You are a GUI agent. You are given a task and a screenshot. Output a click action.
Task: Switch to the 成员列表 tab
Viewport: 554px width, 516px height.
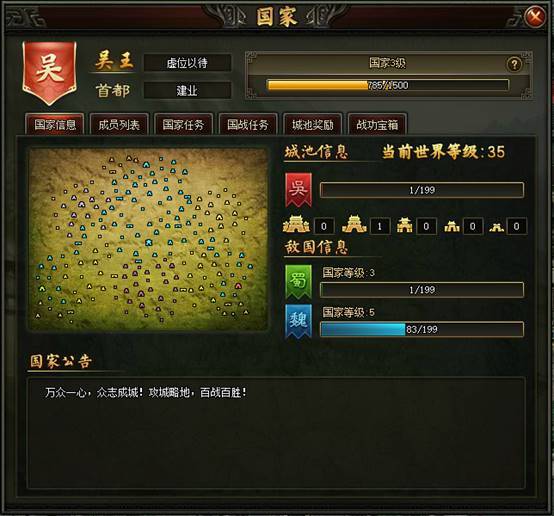[x=119, y=124]
